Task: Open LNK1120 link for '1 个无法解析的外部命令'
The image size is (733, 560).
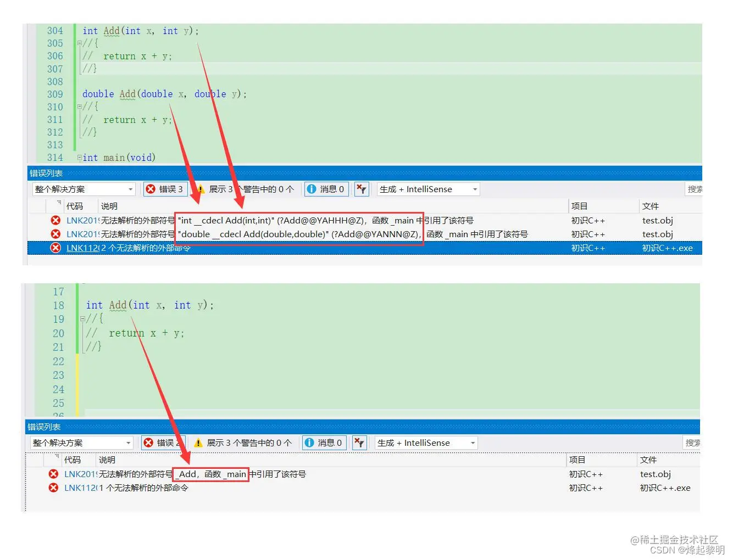Action: [x=80, y=488]
